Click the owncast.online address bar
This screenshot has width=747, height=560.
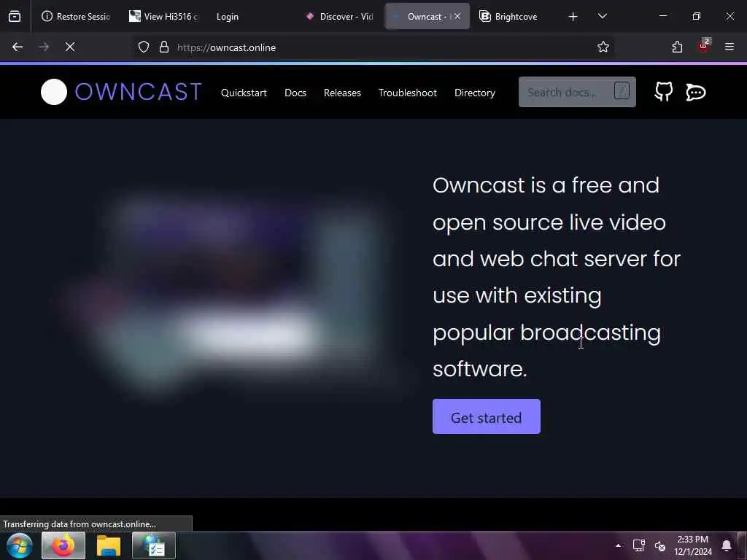(371, 47)
